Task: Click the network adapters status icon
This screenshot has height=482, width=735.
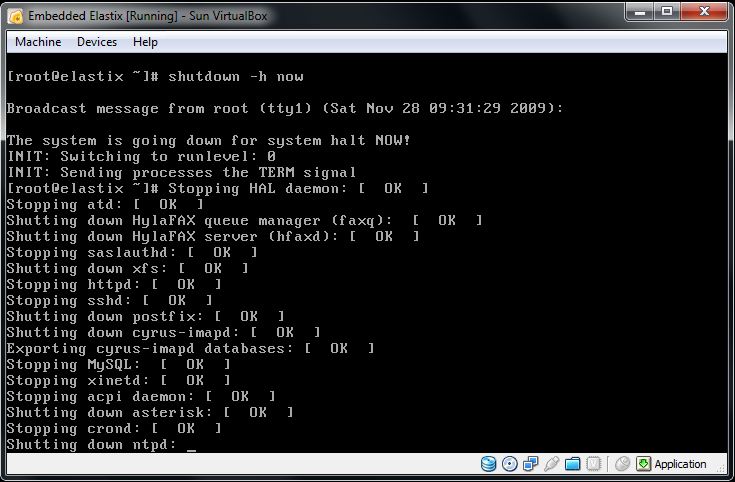Action: click(530, 464)
